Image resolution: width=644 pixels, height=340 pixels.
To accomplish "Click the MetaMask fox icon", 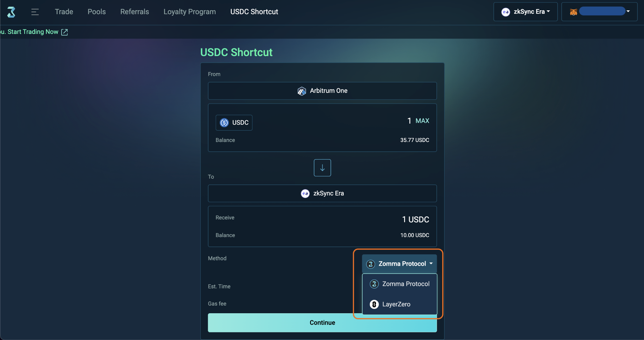I will coord(573,12).
